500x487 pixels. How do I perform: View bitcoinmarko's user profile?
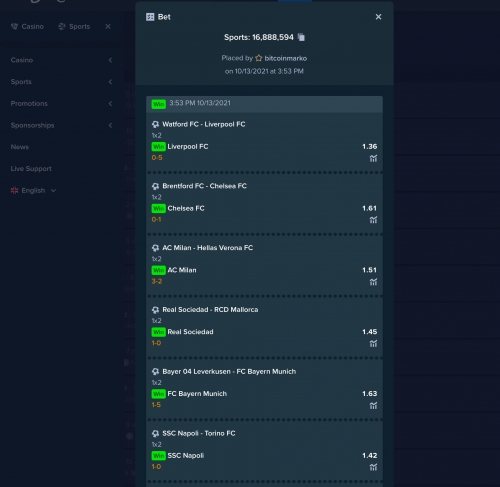(286, 58)
